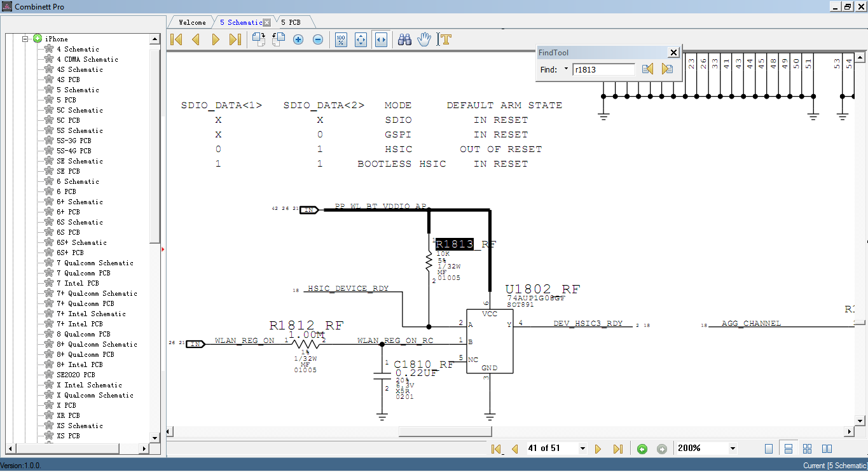Open 4 CDMA Schematic in the tree

coord(87,59)
